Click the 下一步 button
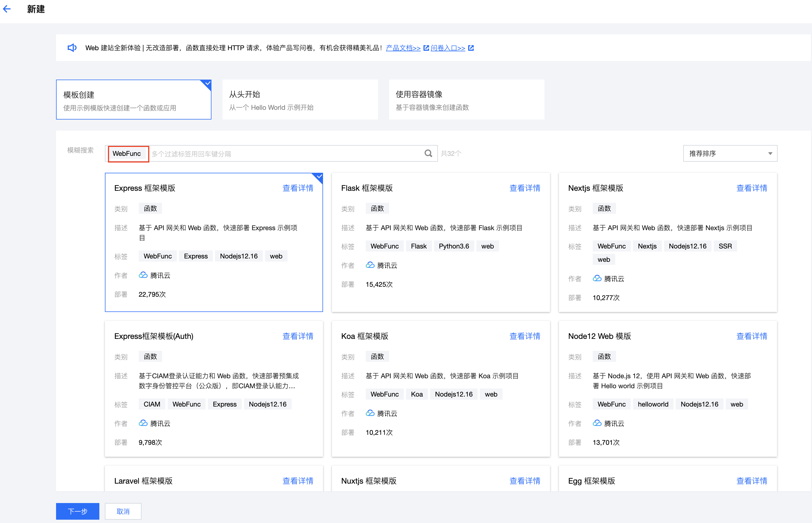Image resolution: width=812 pixels, height=523 pixels. pos(77,511)
